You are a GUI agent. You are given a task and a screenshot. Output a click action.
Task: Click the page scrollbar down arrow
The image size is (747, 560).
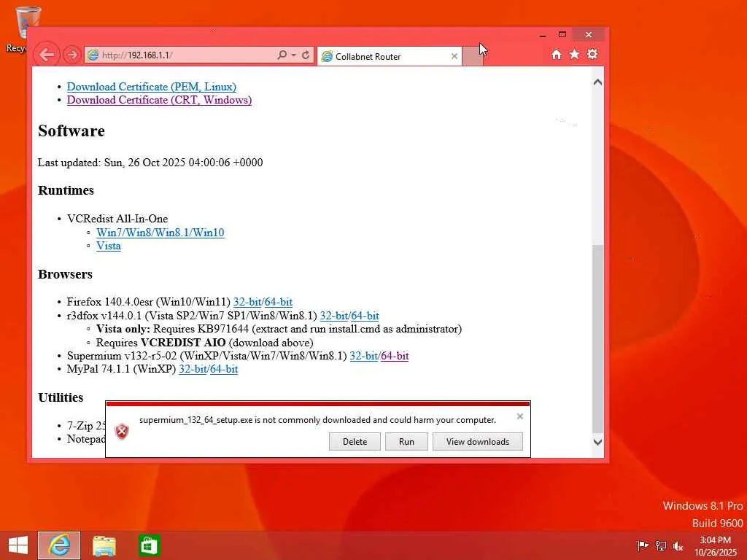click(597, 442)
